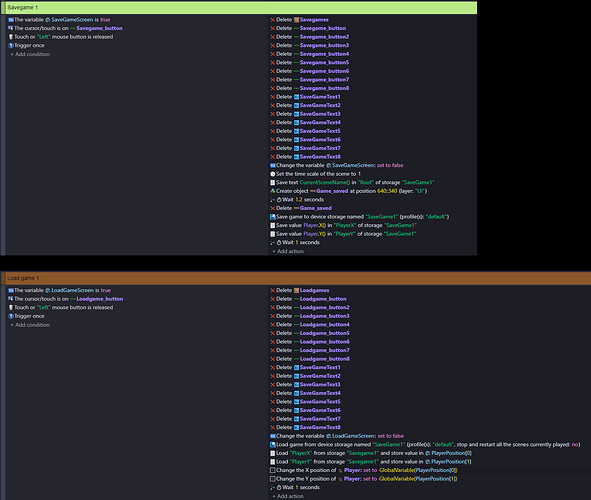Select the mouse icon on the Savegame_button cursor condition
The height and width of the screenshot is (500, 591).
point(11,28)
